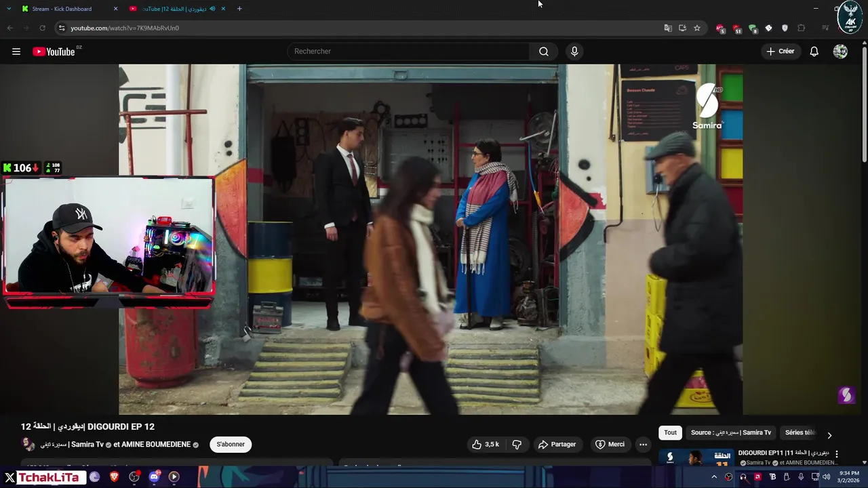
Task: Send thanks with the Merci button
Action: point(610,445)
